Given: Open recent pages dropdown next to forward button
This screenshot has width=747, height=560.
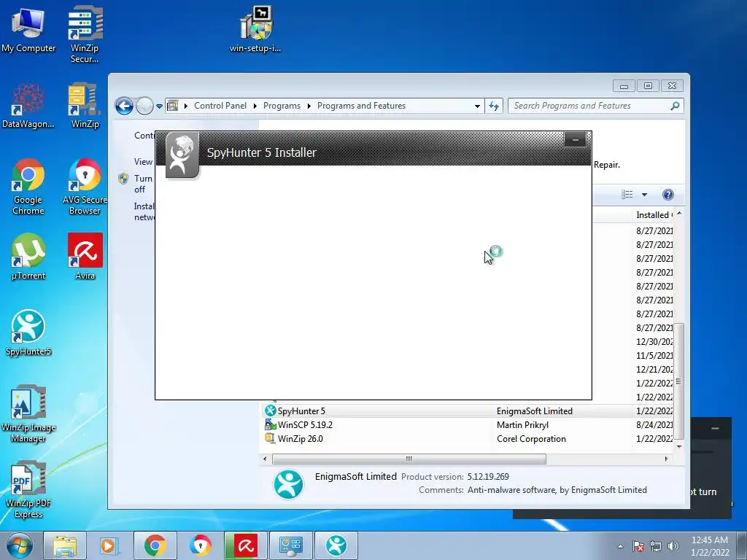Looking at the screenshot, I should click(x=159, y=106).
